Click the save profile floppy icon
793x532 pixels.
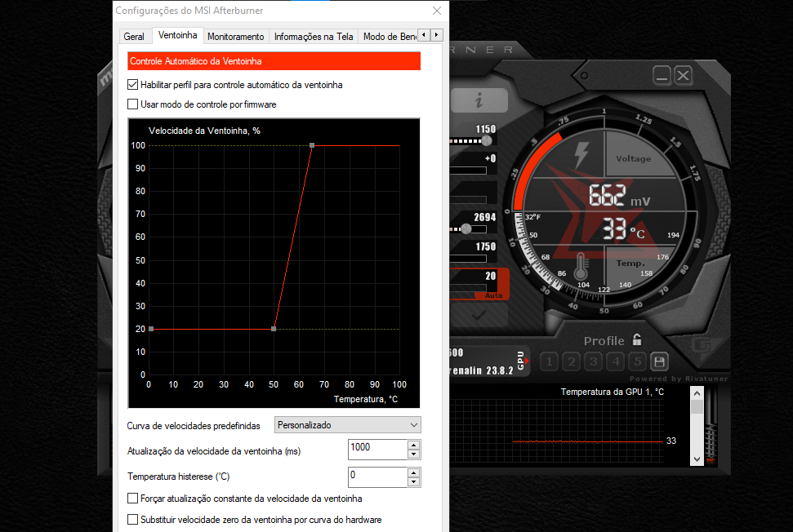click(659, 361)
